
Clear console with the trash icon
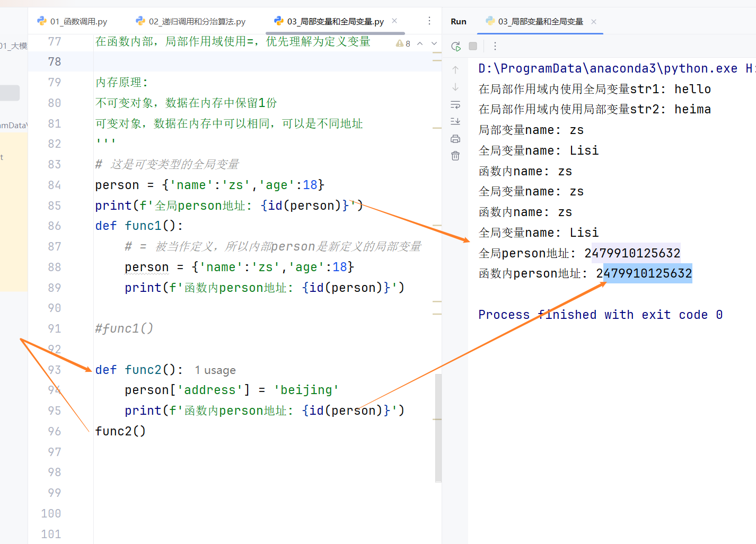tap(455, 156)
